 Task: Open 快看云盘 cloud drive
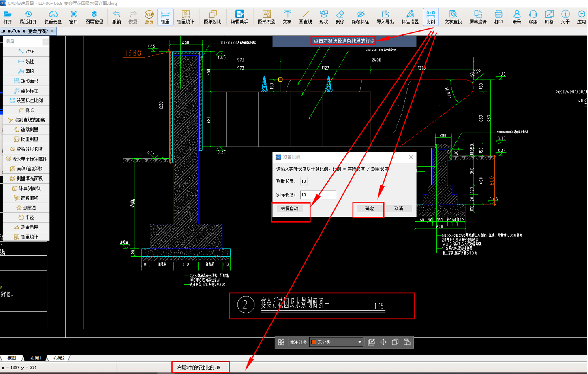pyautogui.click(x=53, y=17)
